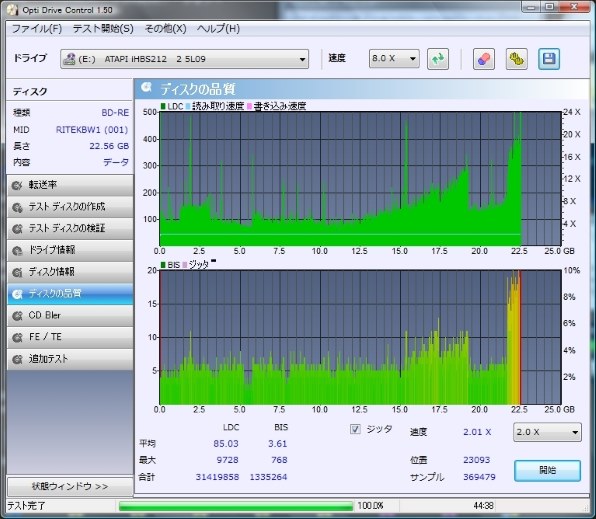Click the 追加テスト disc icon
This screenshot has width=596, height=519.
[17, 359]
